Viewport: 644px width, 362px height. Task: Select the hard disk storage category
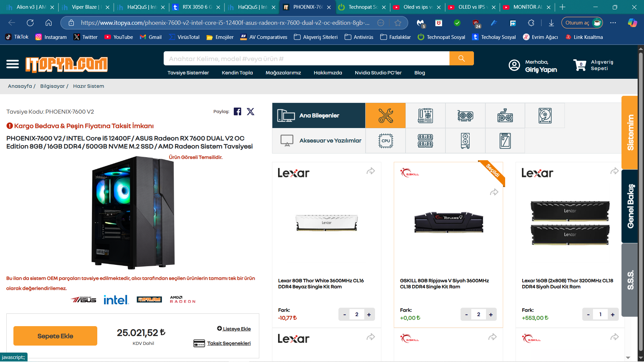[545, 116]
